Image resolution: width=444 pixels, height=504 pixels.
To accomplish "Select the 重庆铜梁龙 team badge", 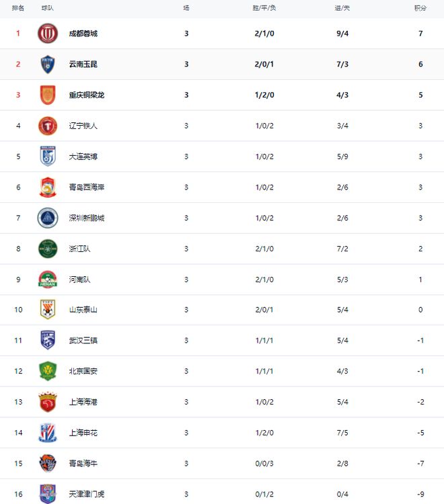I will point(48,95).
